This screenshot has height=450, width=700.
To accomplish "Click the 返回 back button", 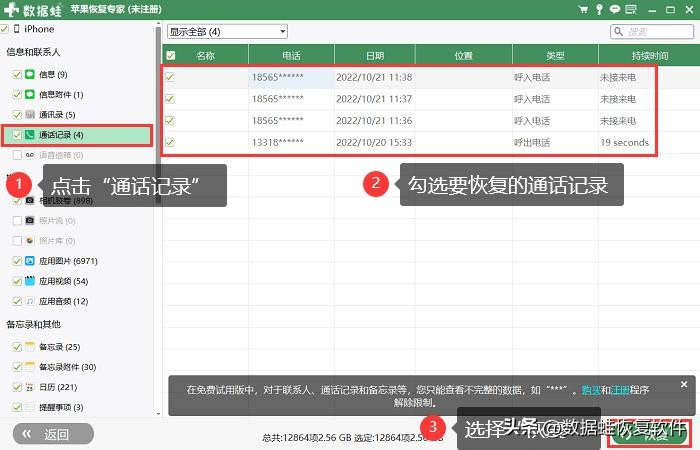I will coord(51,434).
